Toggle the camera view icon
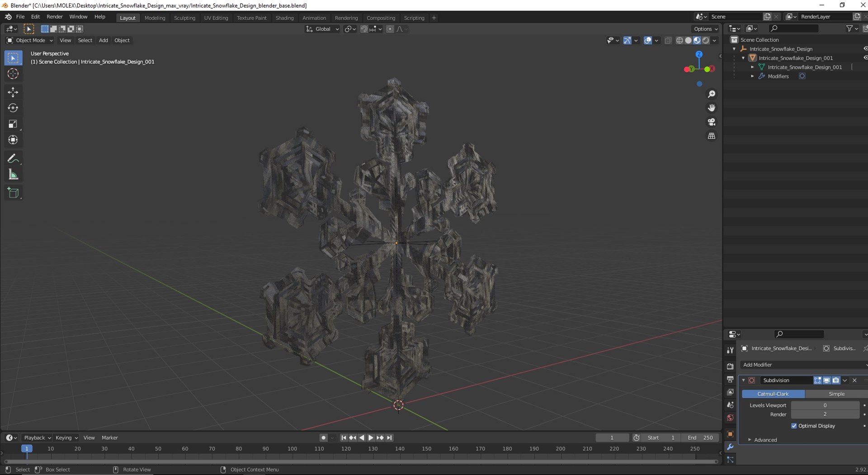 (712, 122)
